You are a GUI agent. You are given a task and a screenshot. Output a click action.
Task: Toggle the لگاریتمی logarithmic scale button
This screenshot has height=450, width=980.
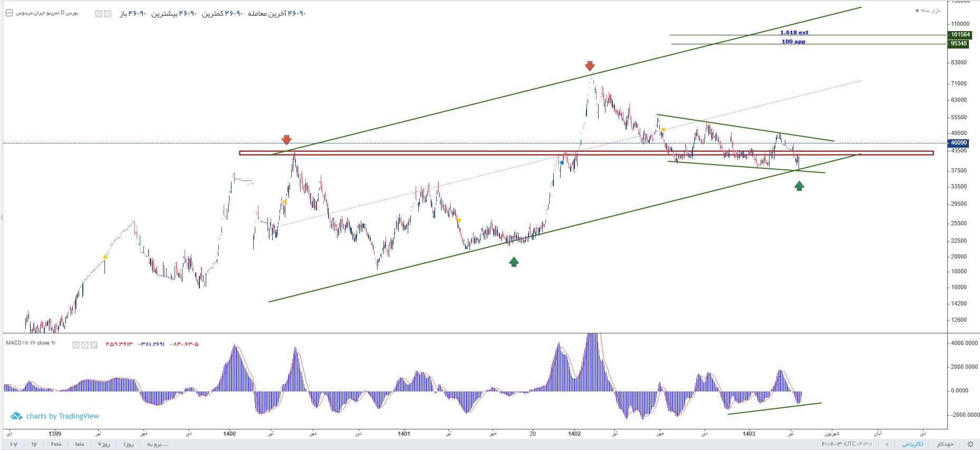pos(912,444)
